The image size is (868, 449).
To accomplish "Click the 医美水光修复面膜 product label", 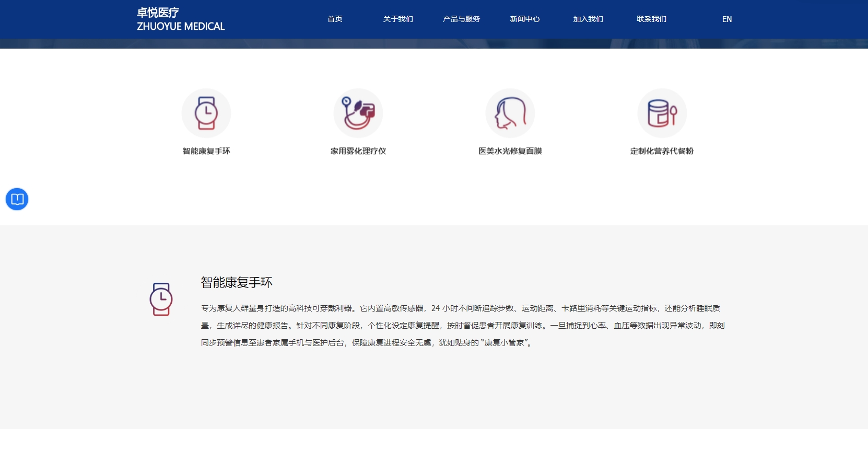I will click(x=510, y=151).
